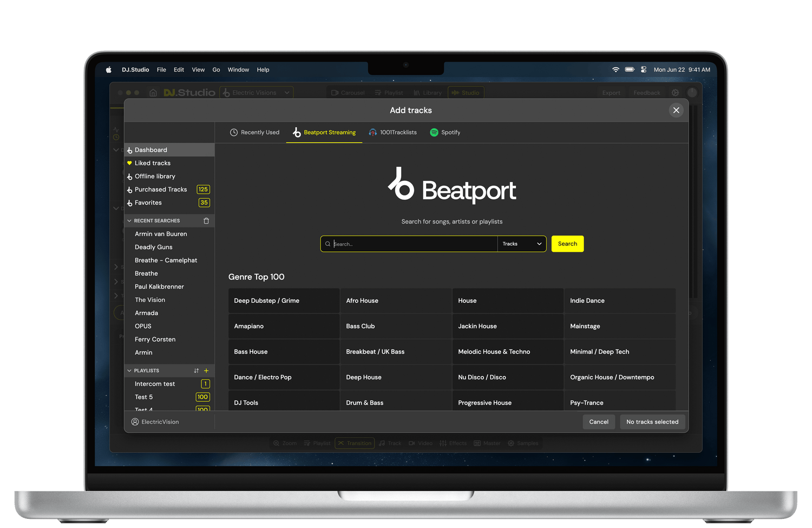
Task: Click the playlists sort arrows icon
Action: pyautogui.click(x=196, y=371)
